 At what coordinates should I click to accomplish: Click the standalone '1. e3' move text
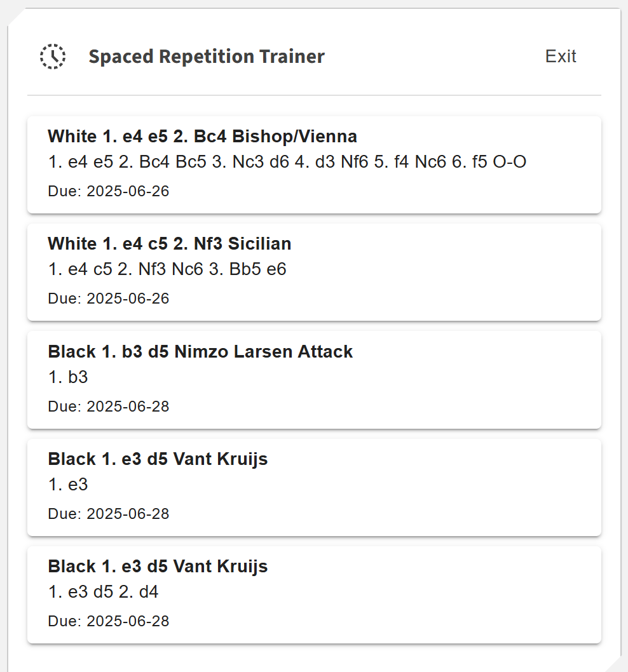(68, 485)
